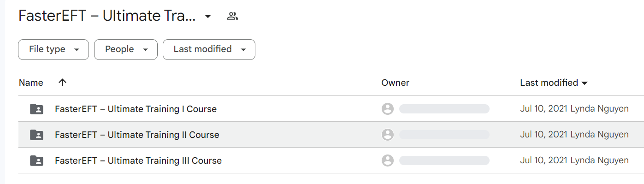Open the Last modified column sort menu

tap(554, 83)
